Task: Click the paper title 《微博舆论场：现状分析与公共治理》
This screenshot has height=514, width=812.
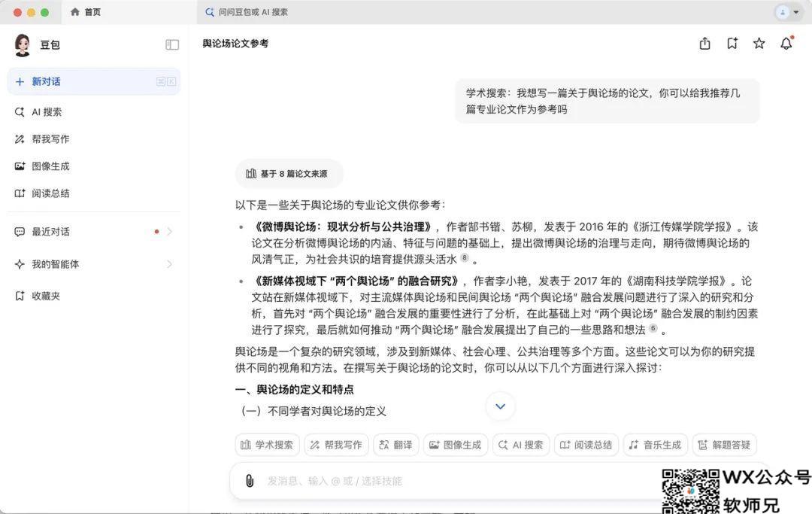Action: click(343, 227)
